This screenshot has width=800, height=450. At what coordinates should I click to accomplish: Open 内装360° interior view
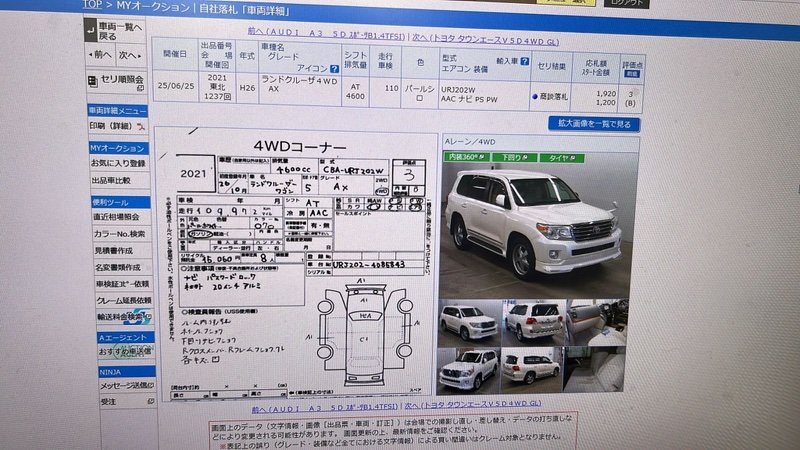coord(467,157)
